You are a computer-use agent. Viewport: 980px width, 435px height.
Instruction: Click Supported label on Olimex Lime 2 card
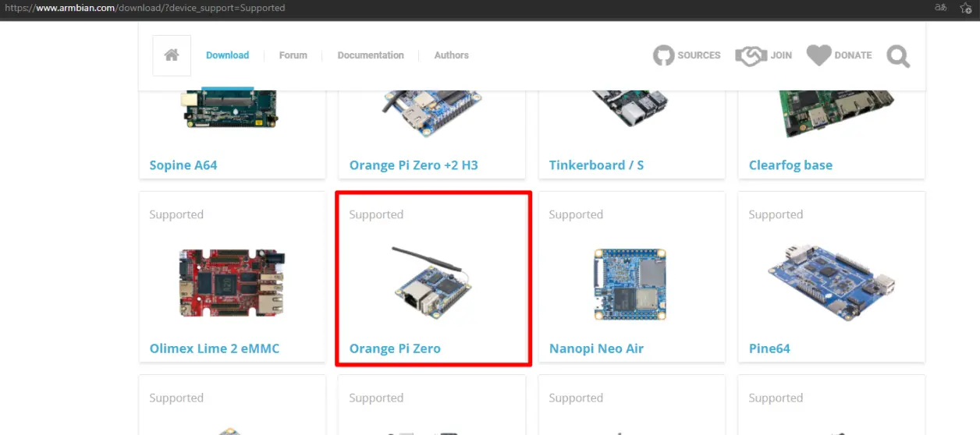[176, 214]
